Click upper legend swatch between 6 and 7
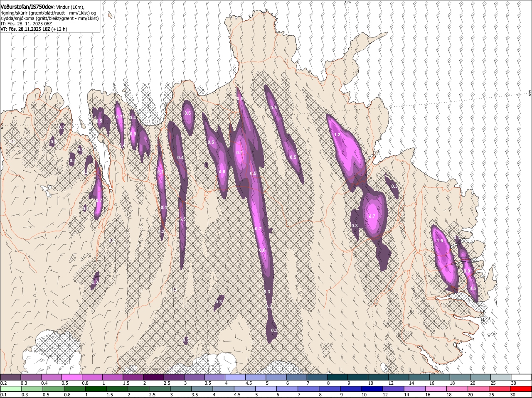Image resolution: width=532 pixels, height=398 pixels. coord(297,377)
